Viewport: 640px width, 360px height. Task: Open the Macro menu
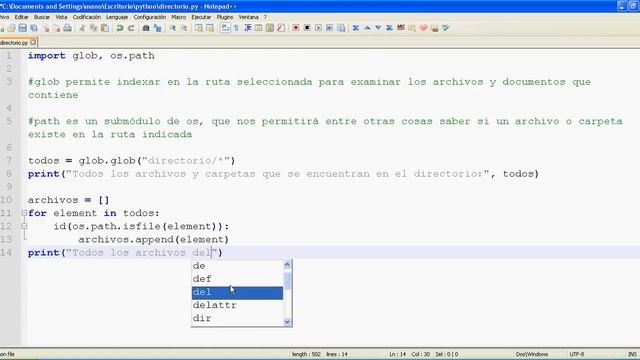(x=178, y=17)
